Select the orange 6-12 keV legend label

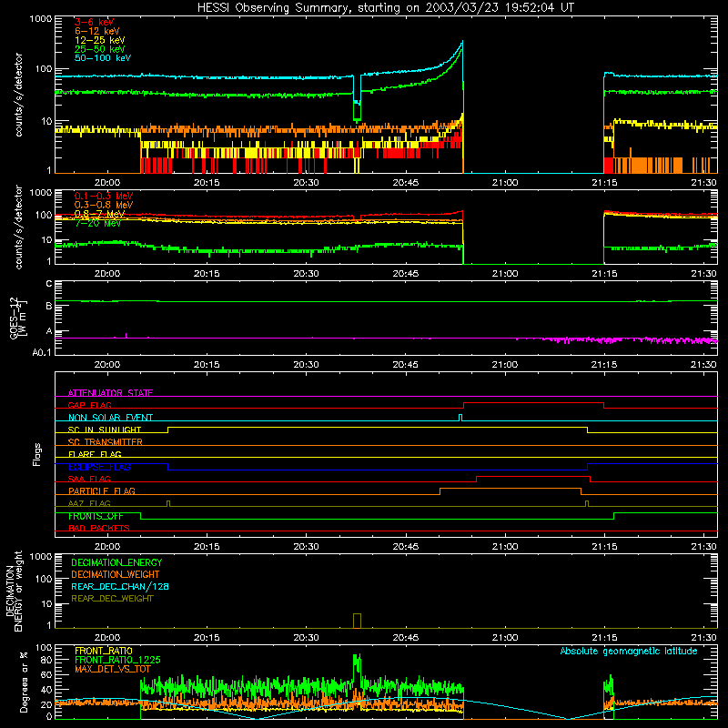pyautogui.click(x=97, y=31)
